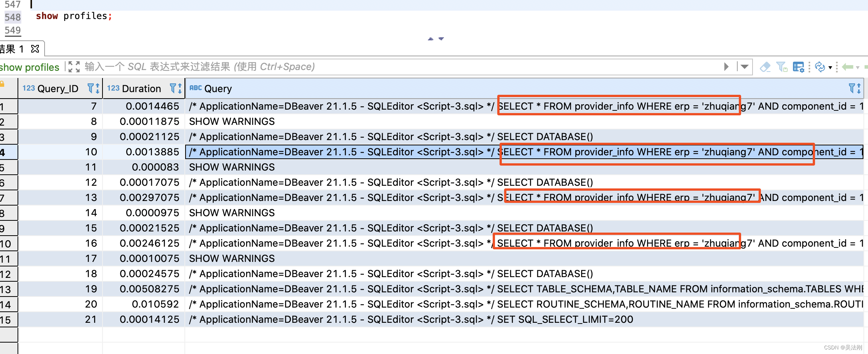The image size is (868, 354).
Task: Open the filter history dropdown arrow
Action: (745, 67)
